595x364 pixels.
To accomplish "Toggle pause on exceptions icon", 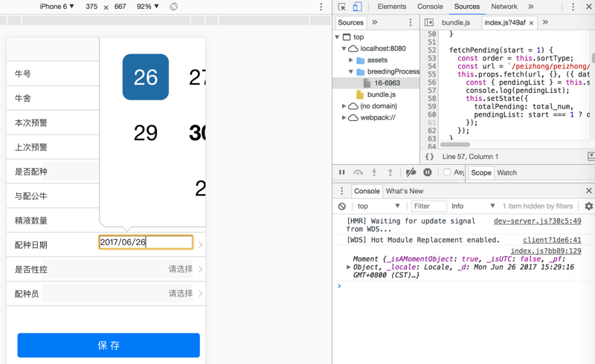I will (x=427, y=172).
